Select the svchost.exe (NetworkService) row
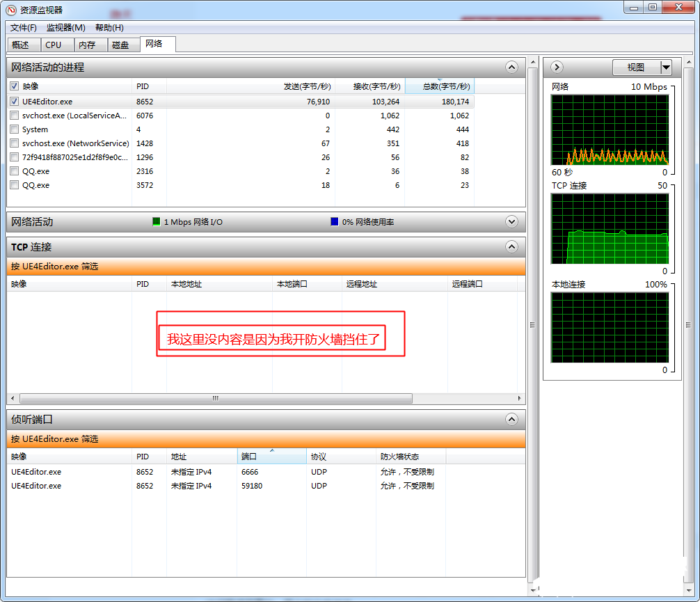Image resolution: width=700 pixels, height=602 pixels. coord(241,143)
